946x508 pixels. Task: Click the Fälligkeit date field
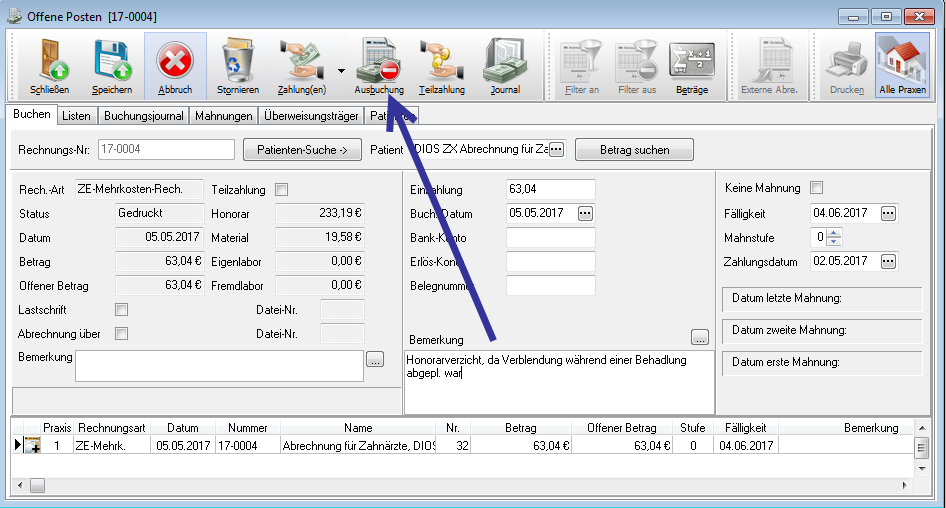[845, 213]
